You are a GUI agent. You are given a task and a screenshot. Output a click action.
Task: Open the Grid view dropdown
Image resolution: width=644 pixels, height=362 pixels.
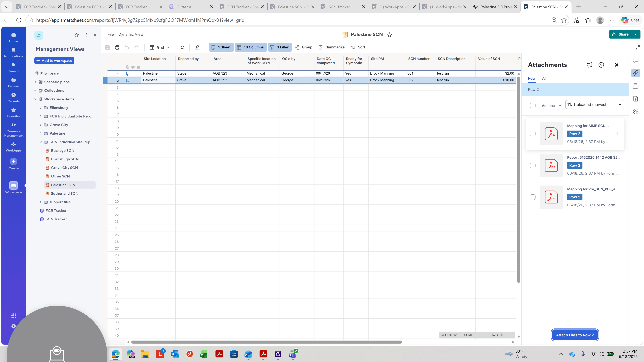coord(159,47)
